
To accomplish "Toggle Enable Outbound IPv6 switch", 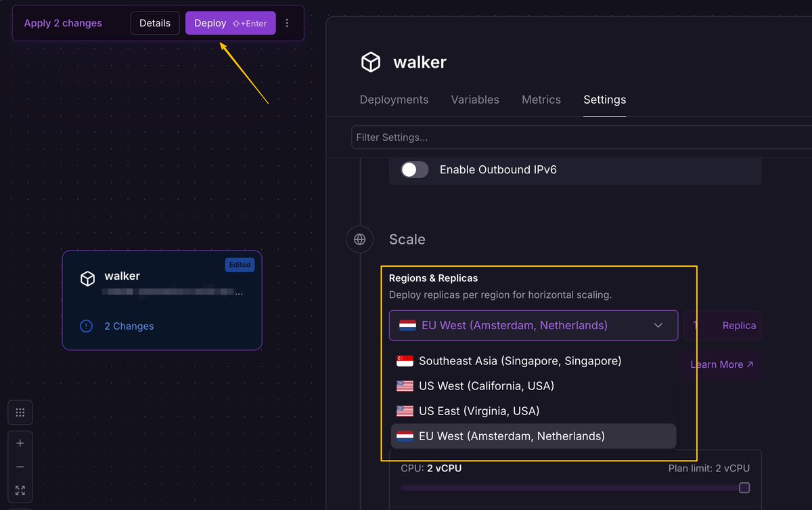I will (x=414, y=169).
